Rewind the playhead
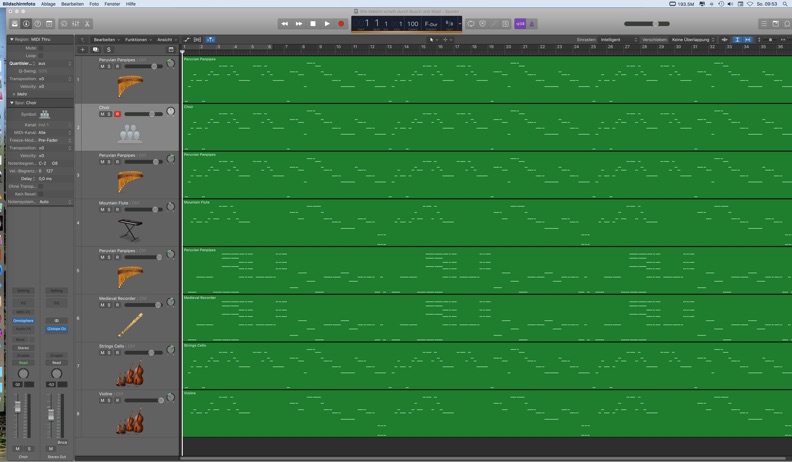Image resolution: width=792 pixels, height=462 pixels. (x=285, y=24)
